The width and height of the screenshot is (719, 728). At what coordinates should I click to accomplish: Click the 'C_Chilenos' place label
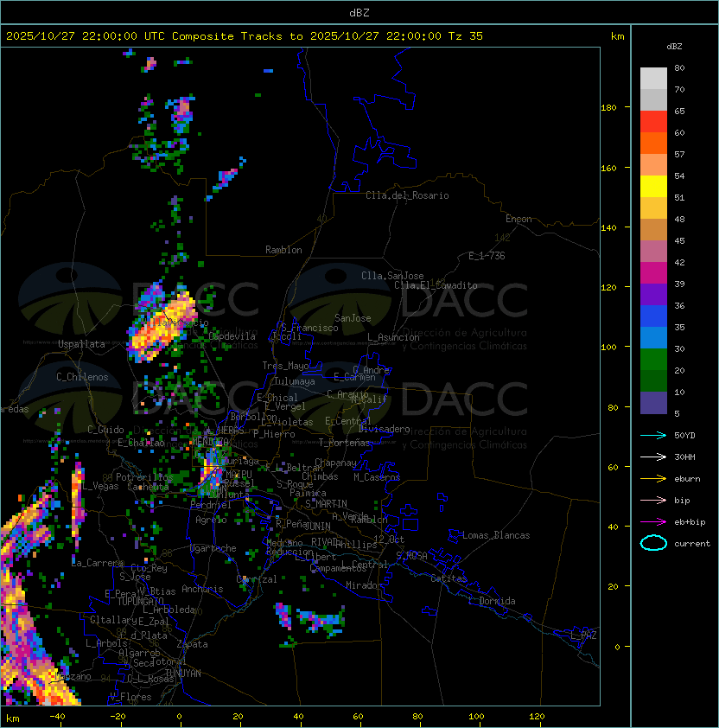82,377
